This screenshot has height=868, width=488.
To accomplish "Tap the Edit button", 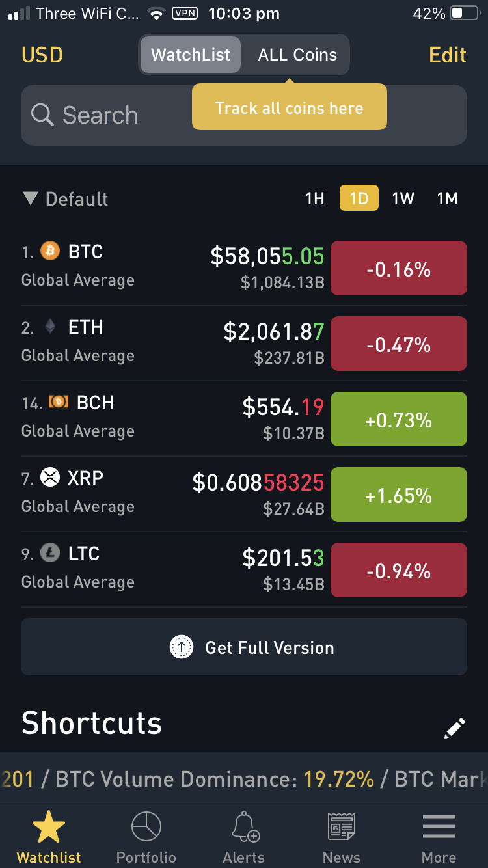I will point(448,55).
